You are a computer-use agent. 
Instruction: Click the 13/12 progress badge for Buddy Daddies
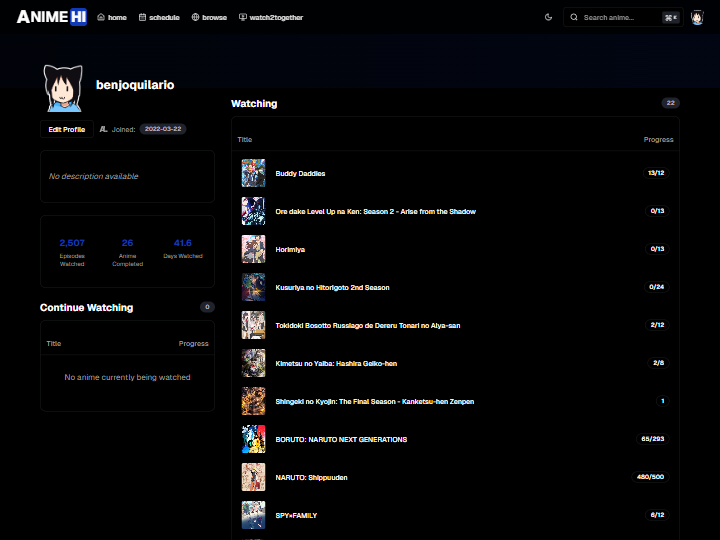coord(656,173)
